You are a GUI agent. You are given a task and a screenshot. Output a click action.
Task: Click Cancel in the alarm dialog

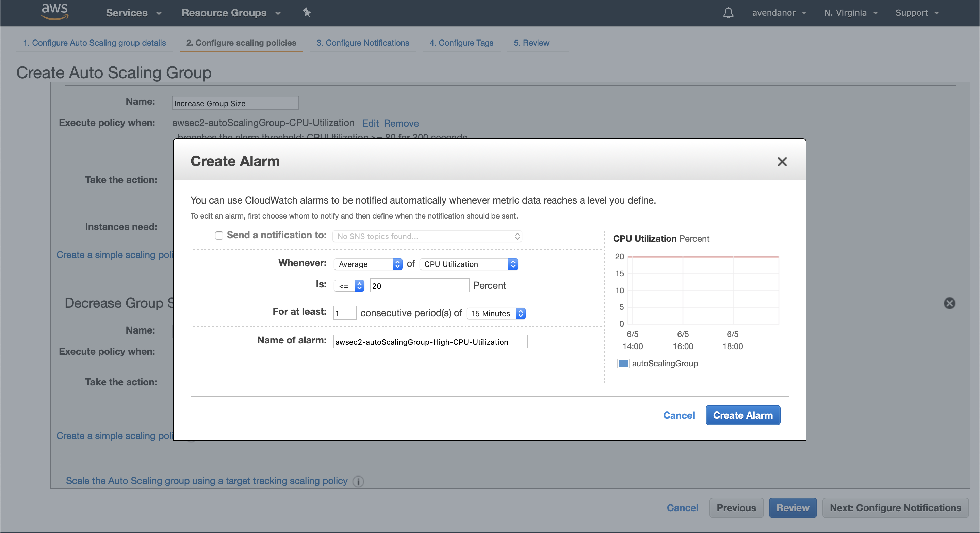pos(679,415)
